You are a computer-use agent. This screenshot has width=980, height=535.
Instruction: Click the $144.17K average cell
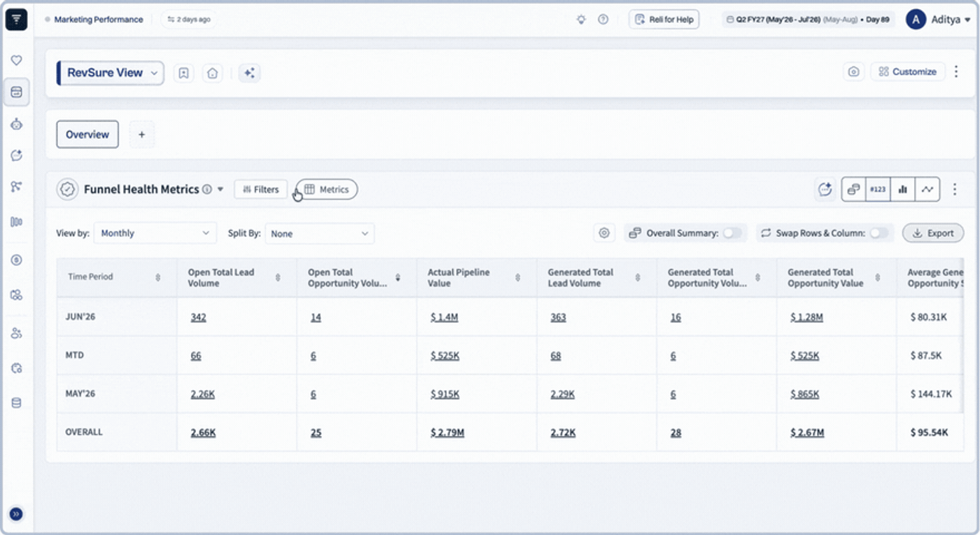(x=931, y=394)
